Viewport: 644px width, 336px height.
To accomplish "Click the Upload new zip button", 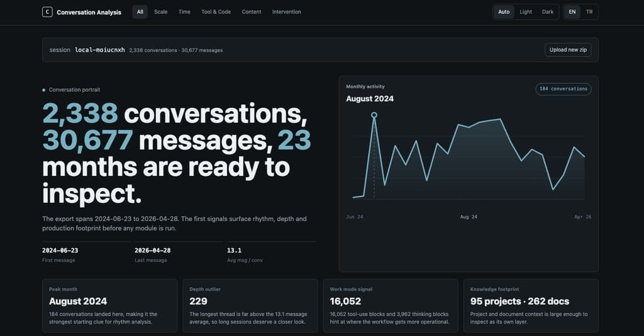I will pos(568,50).
